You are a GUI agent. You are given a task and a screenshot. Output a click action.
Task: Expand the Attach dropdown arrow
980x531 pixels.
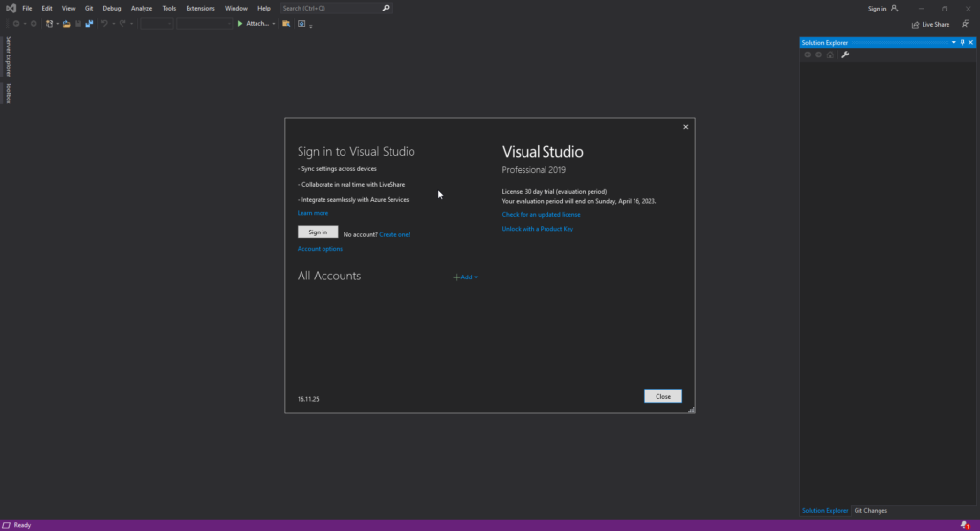[273, 24]
